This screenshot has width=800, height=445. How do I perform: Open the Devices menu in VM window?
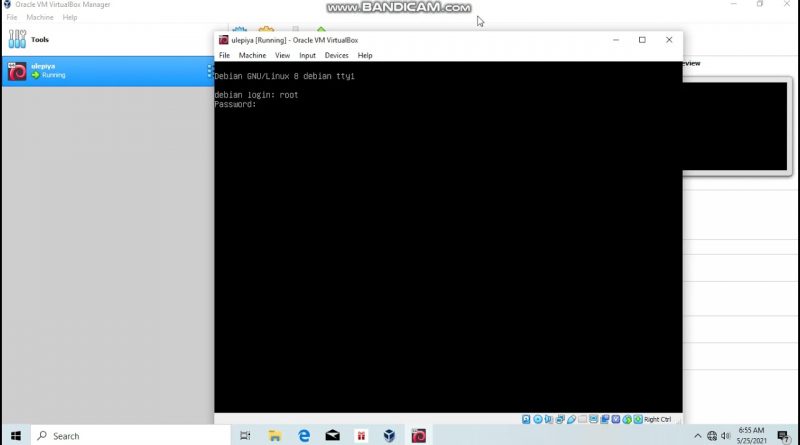pyautogui.click(x=336, y=55)
